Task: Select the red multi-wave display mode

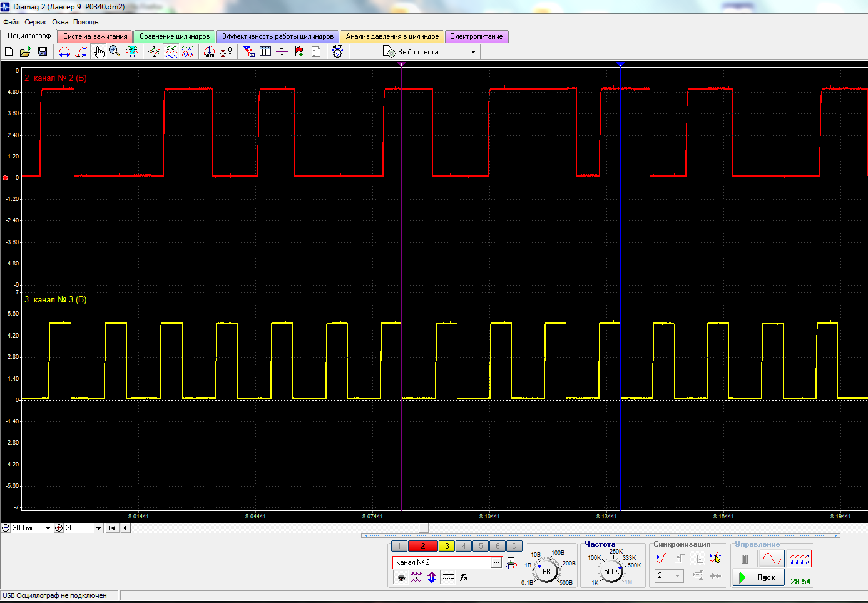Action: click(799, 559)
